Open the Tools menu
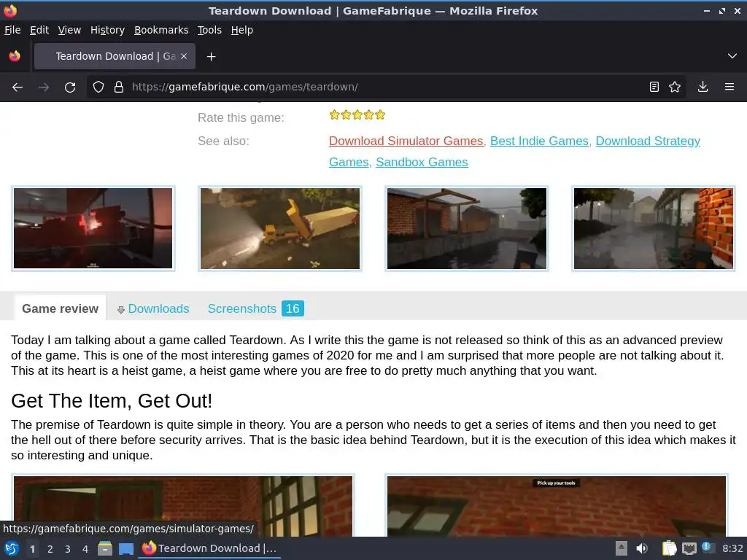 coord(209,30)
